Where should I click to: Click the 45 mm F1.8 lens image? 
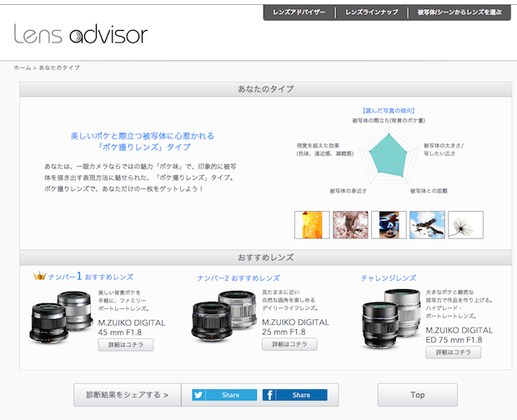pos(62,317)
